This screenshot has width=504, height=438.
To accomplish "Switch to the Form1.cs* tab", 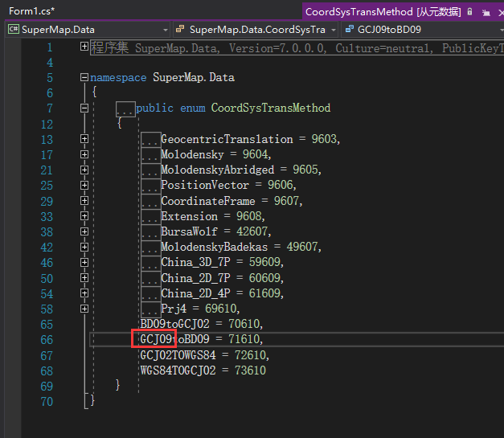I will 31,11.
